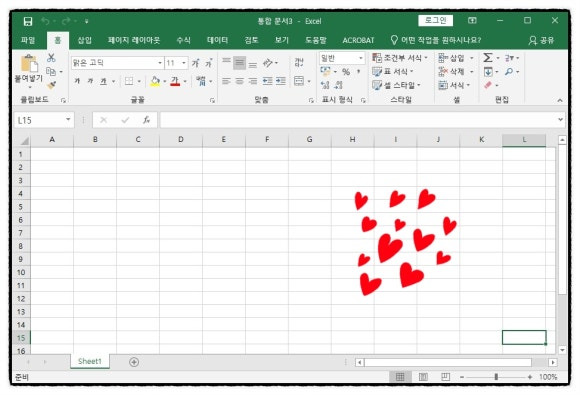Image resolution: width=580 pixels, height=395 pixels.
Task: Add a new sheet
Action: (x=134, y=362)
